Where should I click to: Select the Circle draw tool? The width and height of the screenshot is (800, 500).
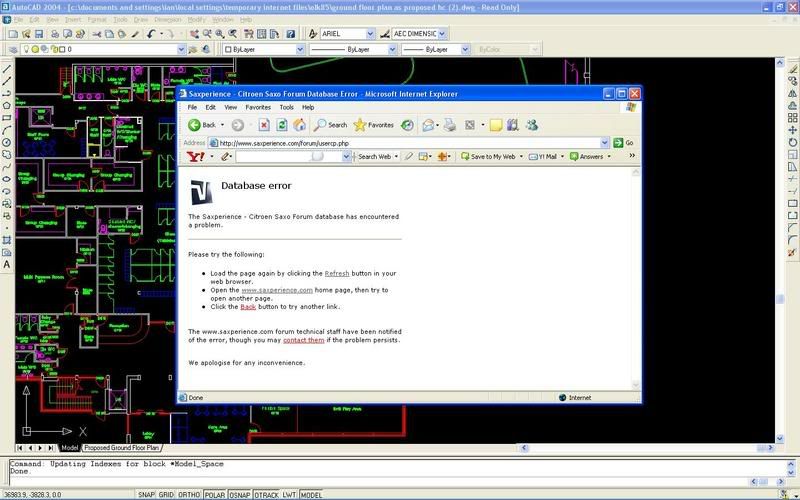pos(7,142)
